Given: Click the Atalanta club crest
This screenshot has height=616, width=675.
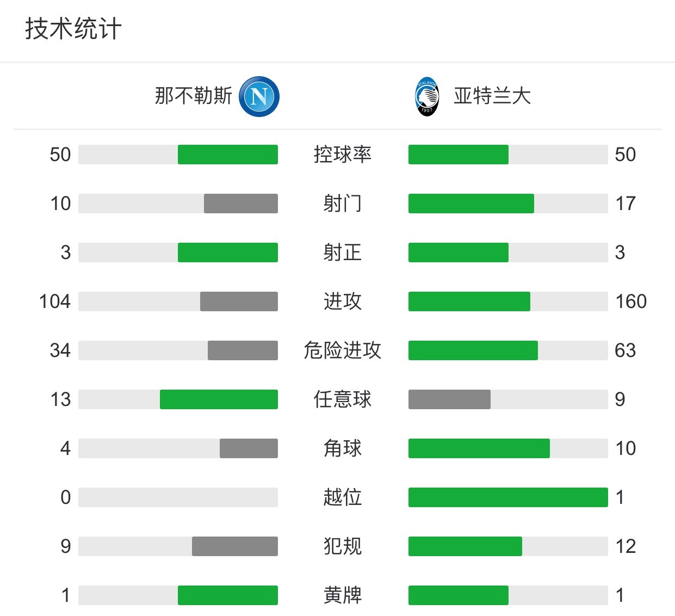Looking at the screenshot, I should pos(427,97).
